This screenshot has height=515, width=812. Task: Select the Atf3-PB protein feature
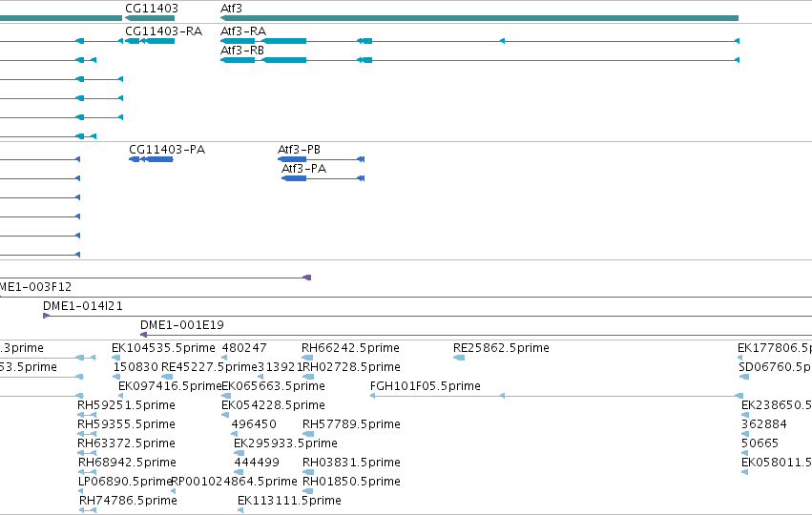pos(321,159)
